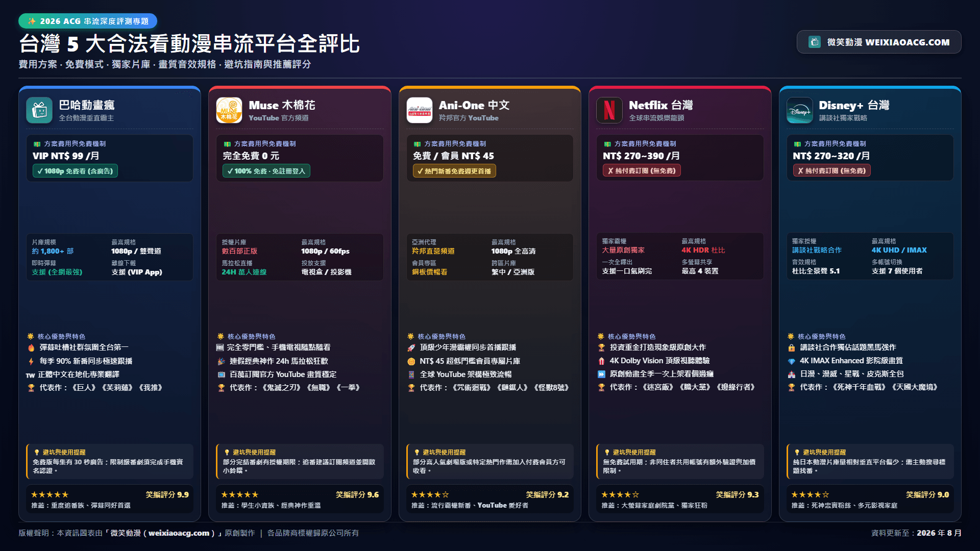Click the icon beside 4K Dolby Vision 頂級視聽體驗
The width and height of the screenshot is (980, 551).
(601, 361)
